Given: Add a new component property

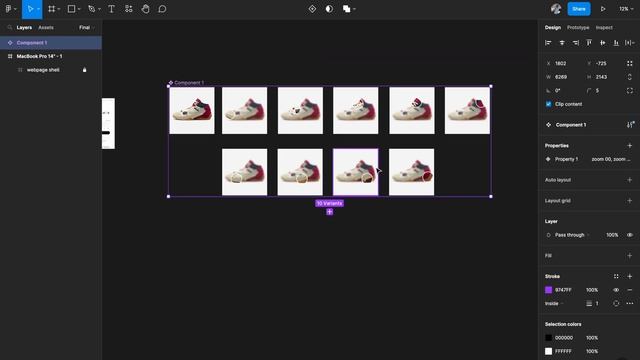Looking at the screenshot, I should (629, 146).
